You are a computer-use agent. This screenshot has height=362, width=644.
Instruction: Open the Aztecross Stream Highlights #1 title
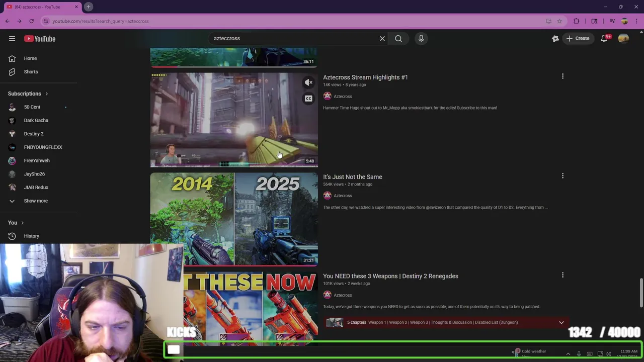(x=365, y=77)
